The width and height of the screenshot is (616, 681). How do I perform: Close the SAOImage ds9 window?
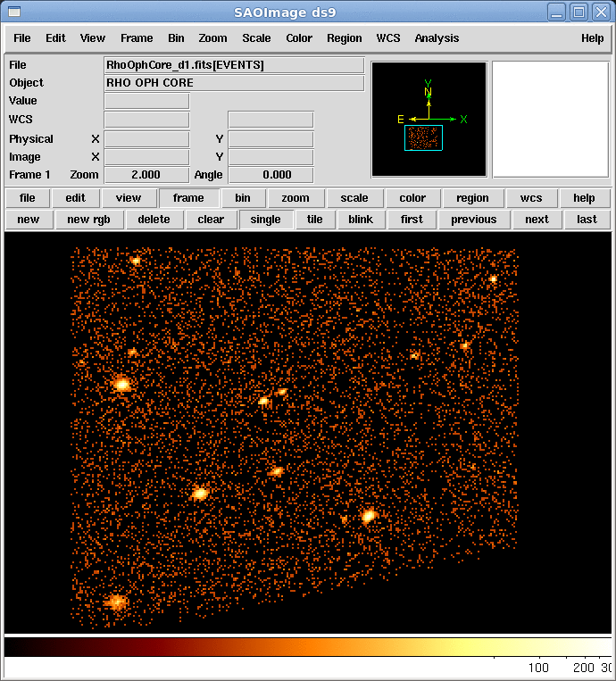pos(601,12)
